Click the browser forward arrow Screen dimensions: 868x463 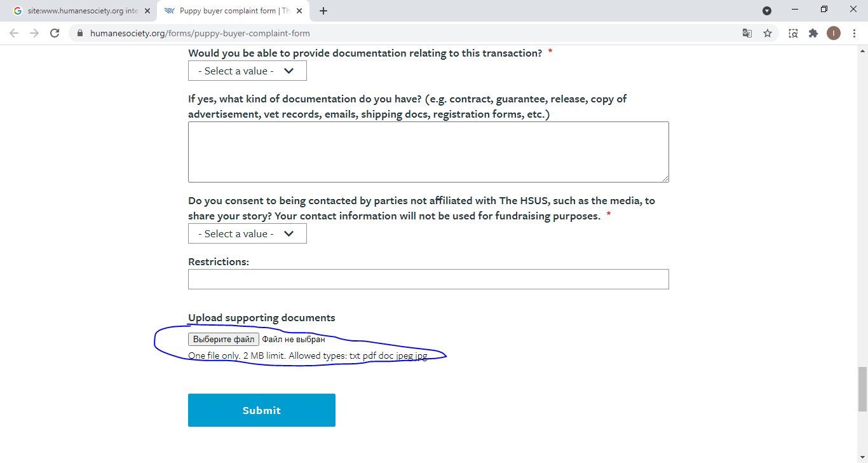34,33
